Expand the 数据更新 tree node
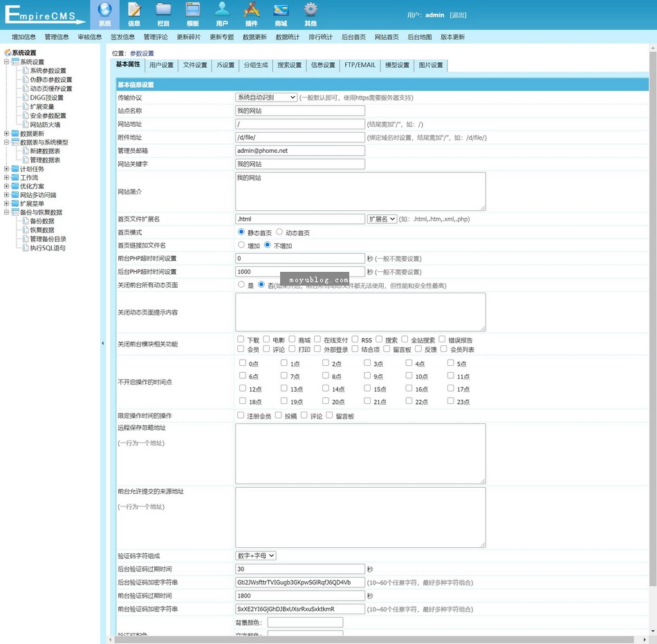Screen dimensions: 657x644 tap(6, 134)
